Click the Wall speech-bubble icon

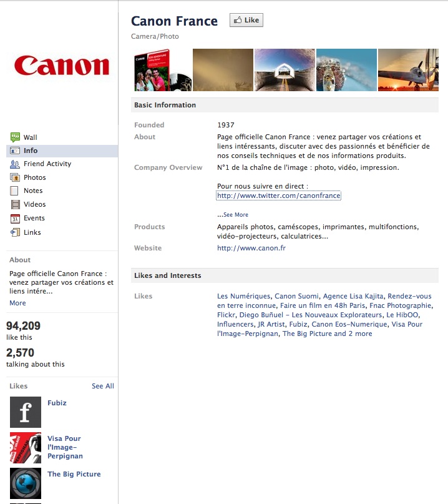[15, 137]
